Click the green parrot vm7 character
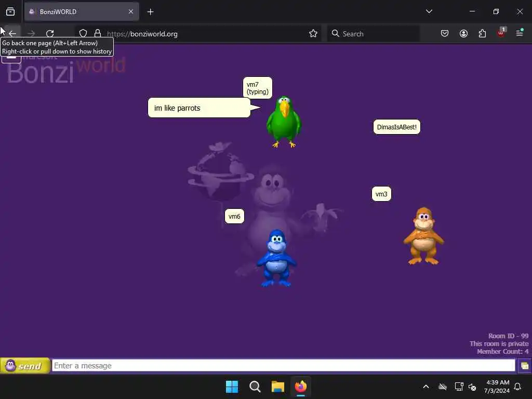 [x=284, y=122]
